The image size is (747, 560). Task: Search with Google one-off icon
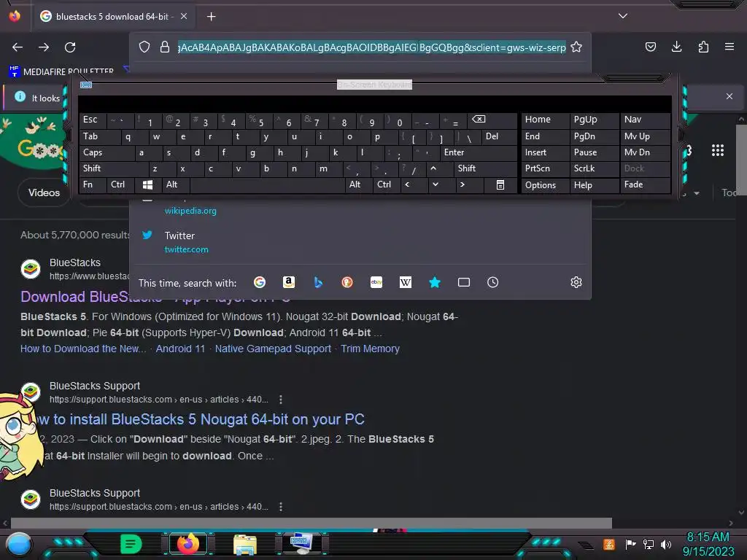[x=260, y=282]
